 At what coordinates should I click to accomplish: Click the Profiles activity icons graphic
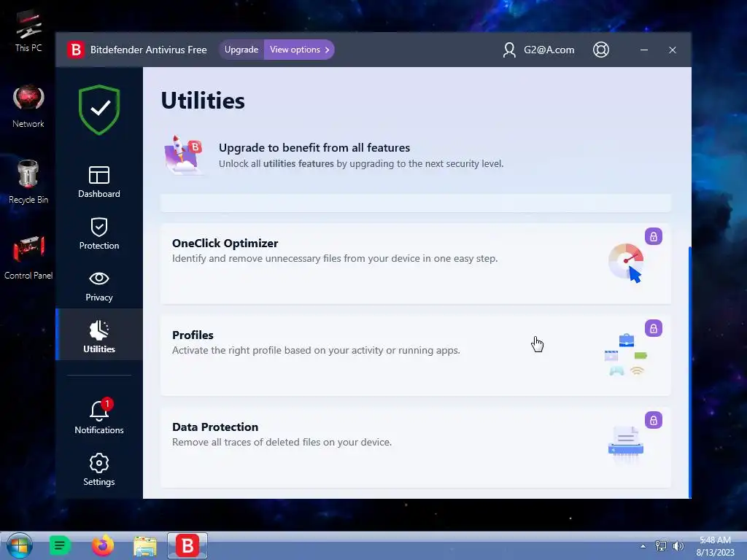coord(626,355)
